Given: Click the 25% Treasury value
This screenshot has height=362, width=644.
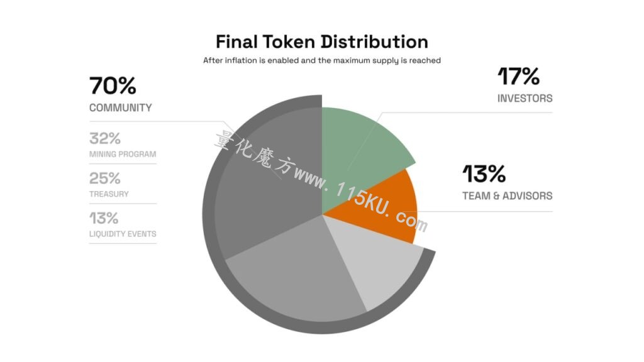Looking at the screenshot, I should pyautogui.click(x=105, y=178).
